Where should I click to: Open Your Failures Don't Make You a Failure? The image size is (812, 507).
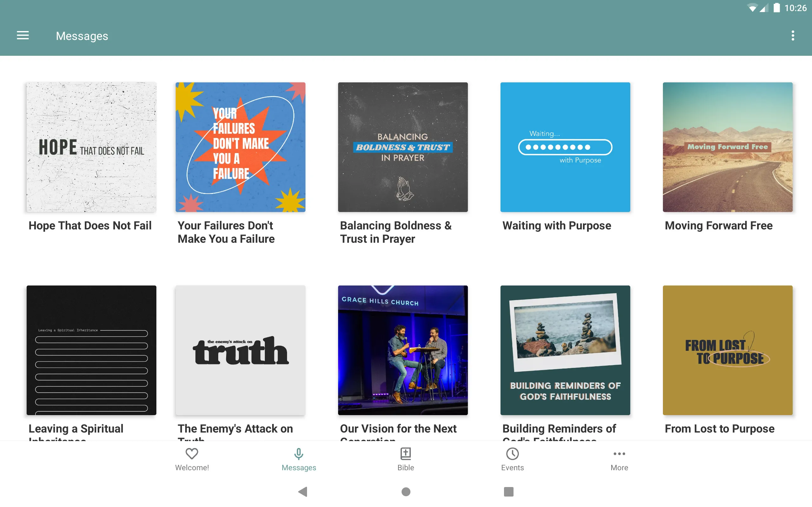click(x=240, y=147)
